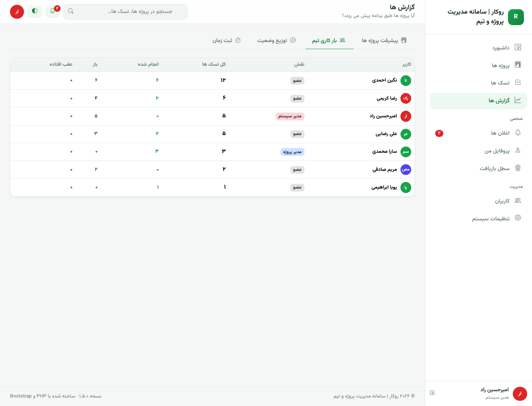Open تنظیمات سیستم link

pos(478,219)
